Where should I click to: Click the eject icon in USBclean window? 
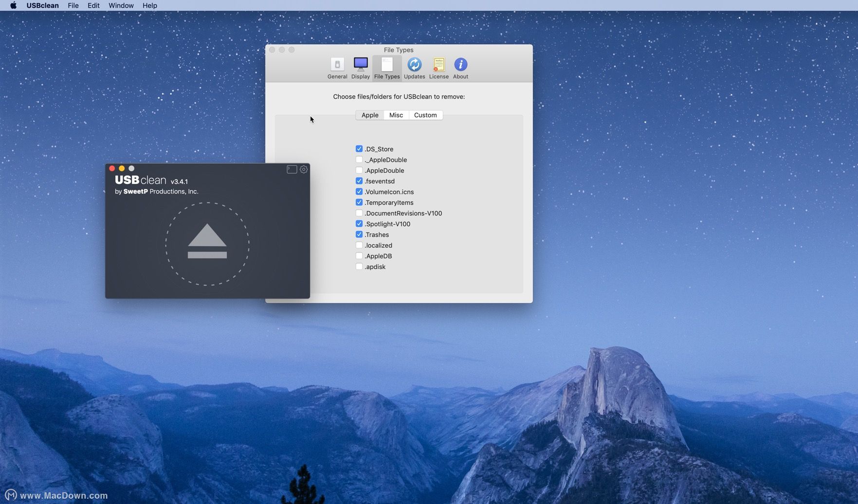pos(207,241)
